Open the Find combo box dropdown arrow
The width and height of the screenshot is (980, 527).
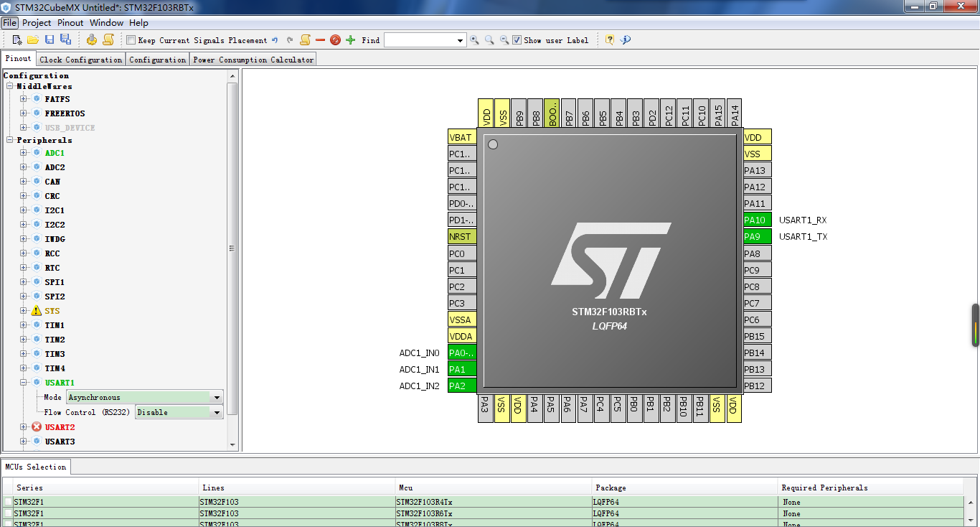point(461,40)
